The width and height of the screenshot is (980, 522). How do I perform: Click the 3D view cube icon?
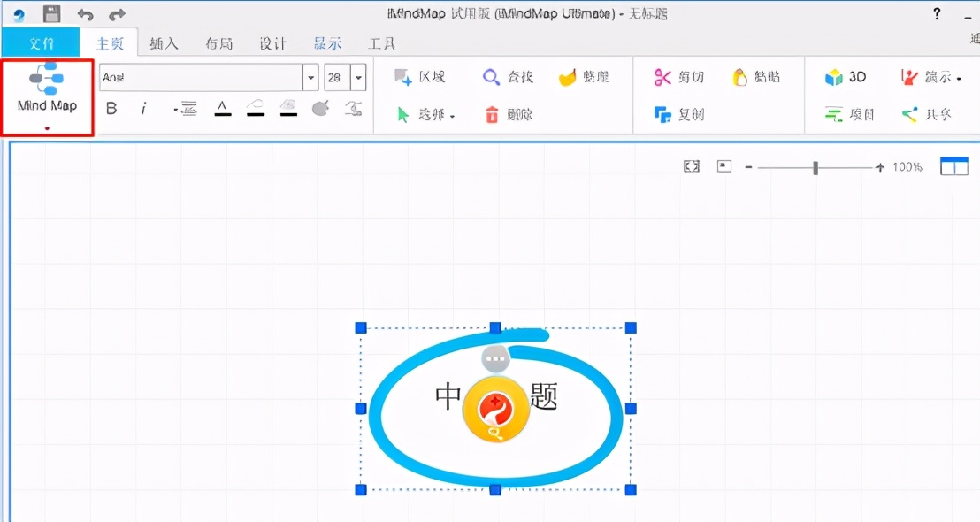(833, 78)
